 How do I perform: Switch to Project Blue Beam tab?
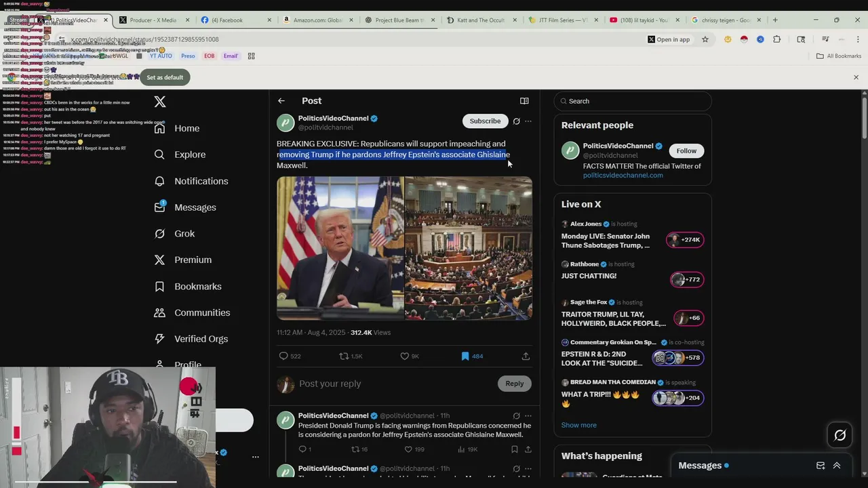coord(399,20)
